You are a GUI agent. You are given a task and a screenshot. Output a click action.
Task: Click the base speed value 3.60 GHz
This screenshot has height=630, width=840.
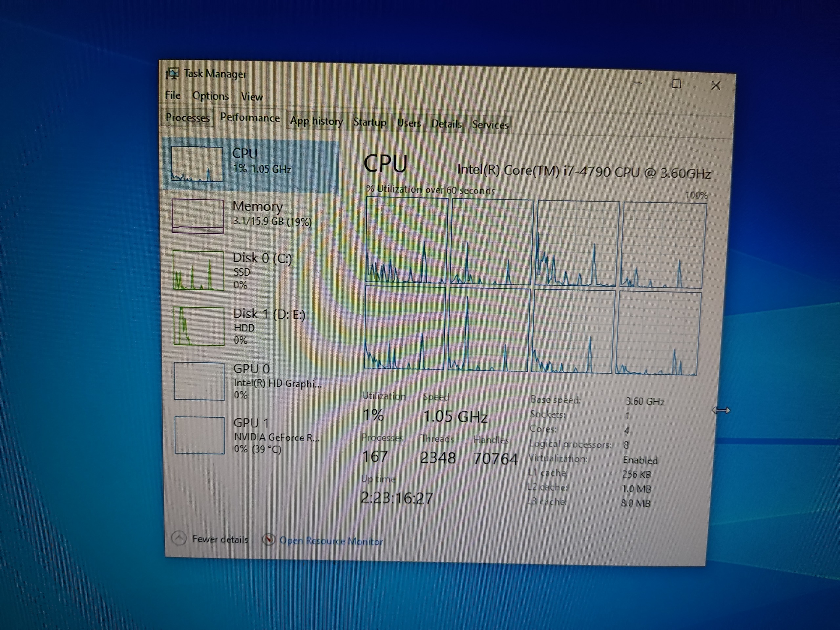[645, 401]
